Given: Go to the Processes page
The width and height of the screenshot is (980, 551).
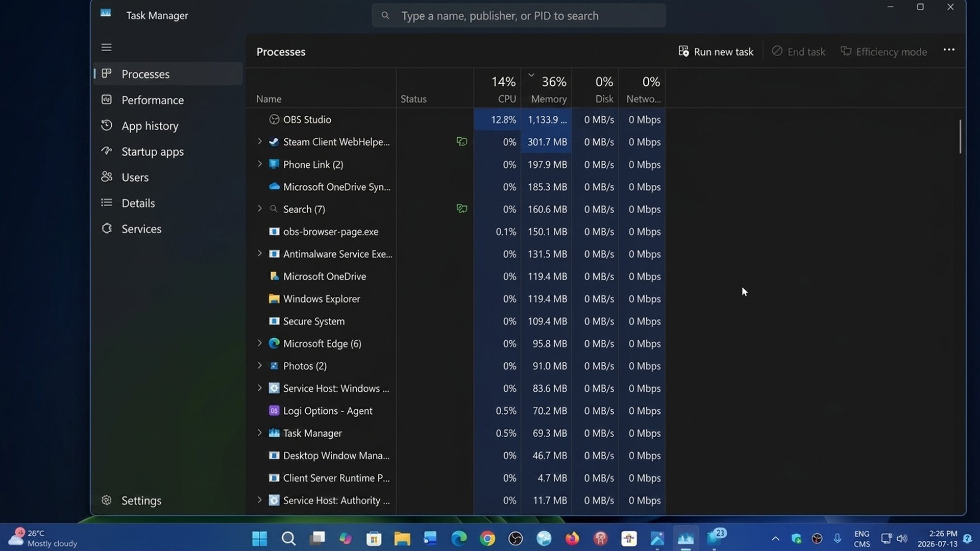Looking at the screenshot, I should [168, 74].
